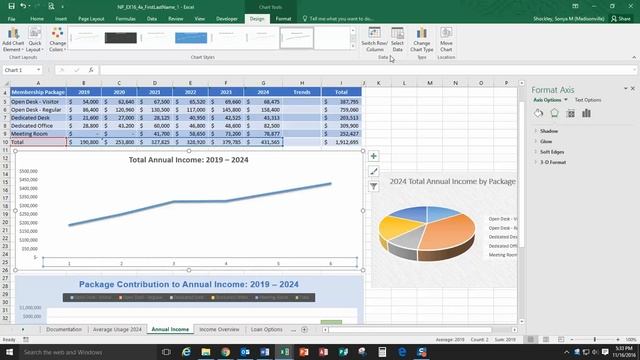This screenshot has width=640, height=360.
Task: Select the blue chart style thumbnail
Action: [191, 38]
